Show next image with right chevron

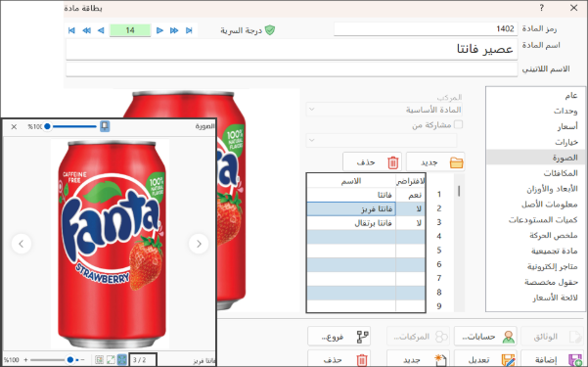tap(199, 244)
